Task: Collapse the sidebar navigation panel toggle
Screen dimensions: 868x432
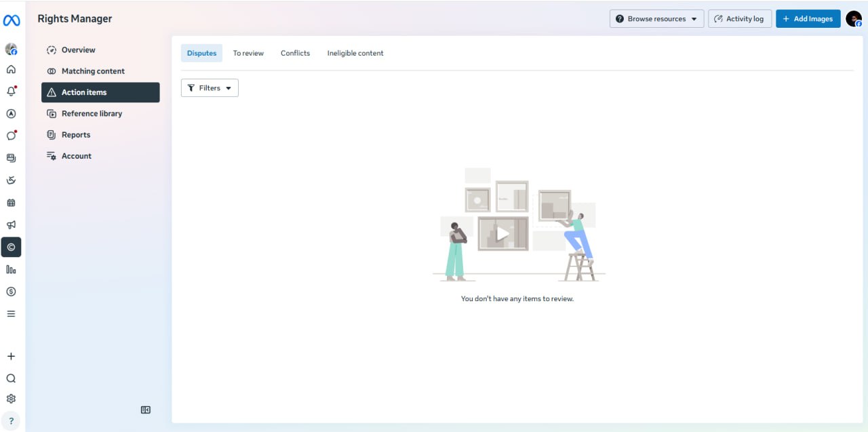Action: tap(146, 410)
